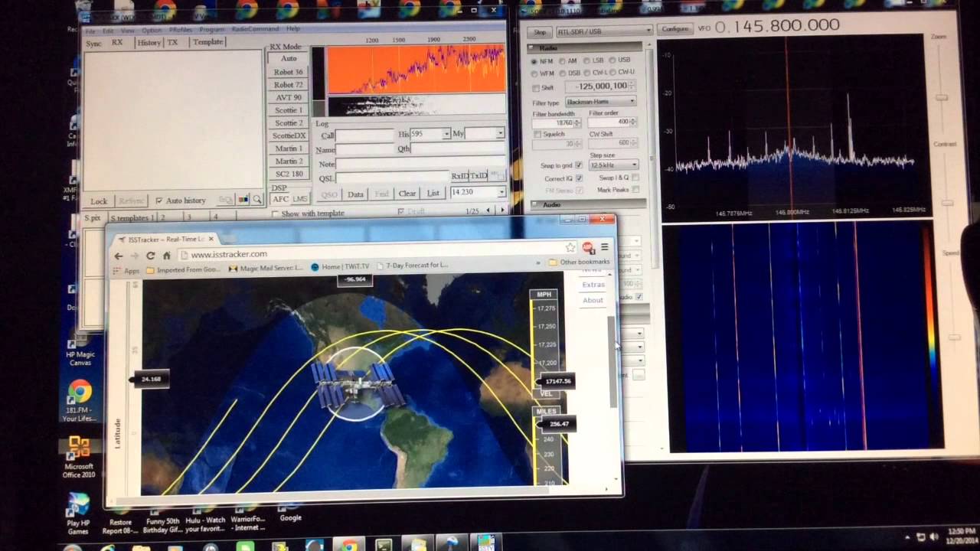Toggle Auto history checkbox in MMSSTV
Image resolution: width=980 pixels, height=551 pixels.
158,201
